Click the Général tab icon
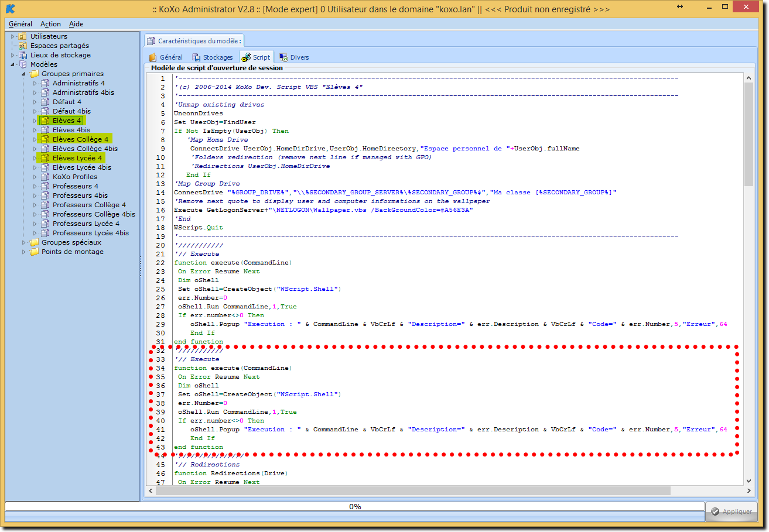 point(153,57)
